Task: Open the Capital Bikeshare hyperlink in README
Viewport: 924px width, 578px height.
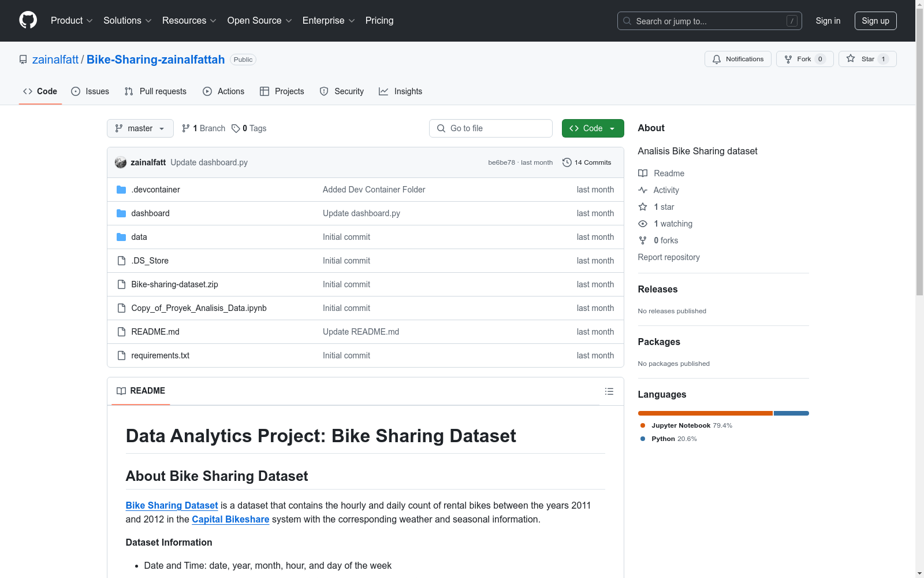Action: tap(230, 519)
